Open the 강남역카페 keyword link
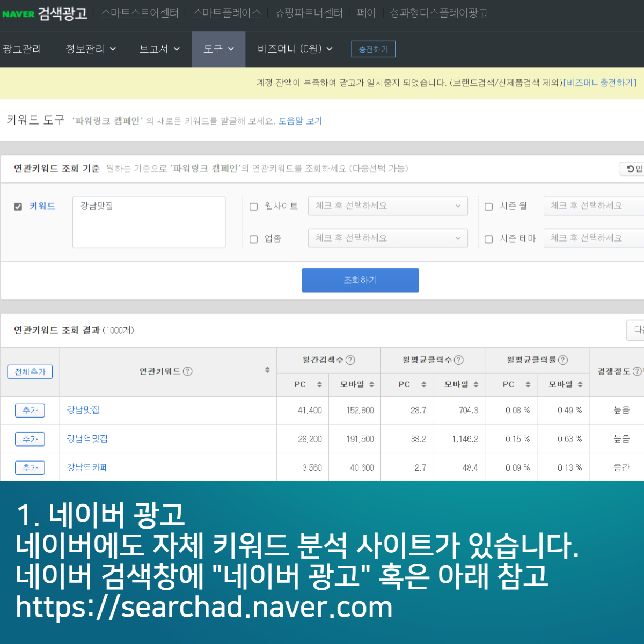This screenshot has width=644, height=644. 87,467
